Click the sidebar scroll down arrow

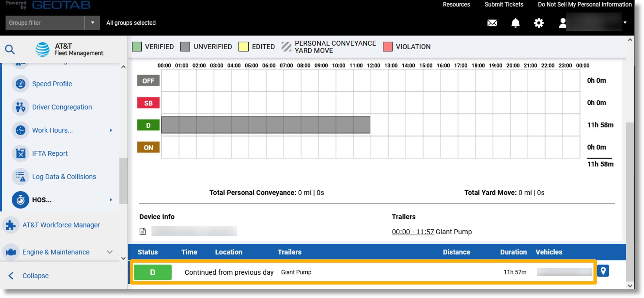[123, 258]
